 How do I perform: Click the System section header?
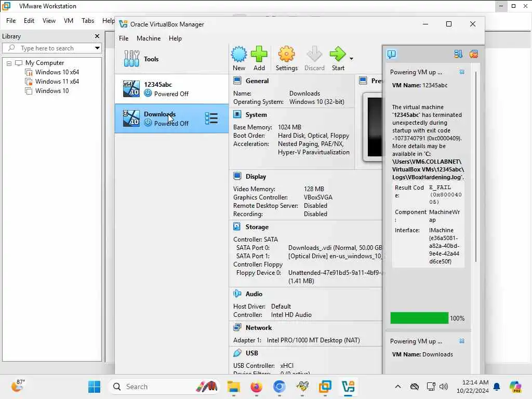256,115
